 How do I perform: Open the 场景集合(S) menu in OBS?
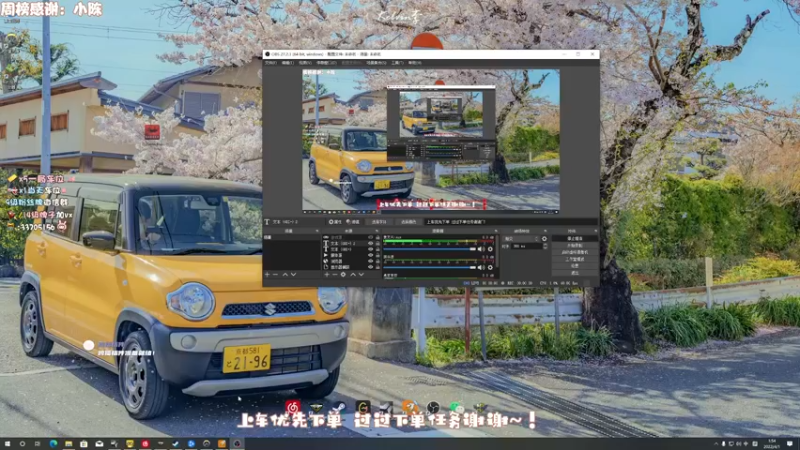376,63
